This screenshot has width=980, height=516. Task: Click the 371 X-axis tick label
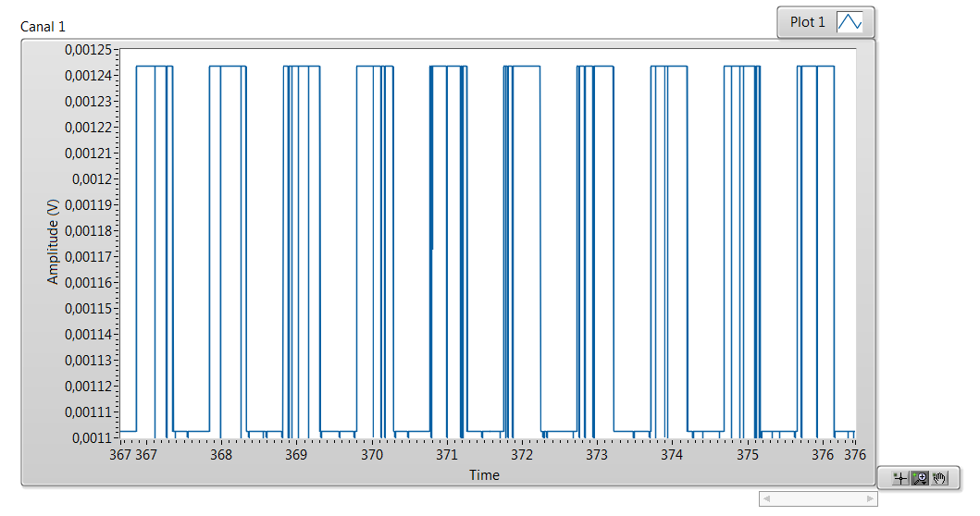(x=447, y=455)
